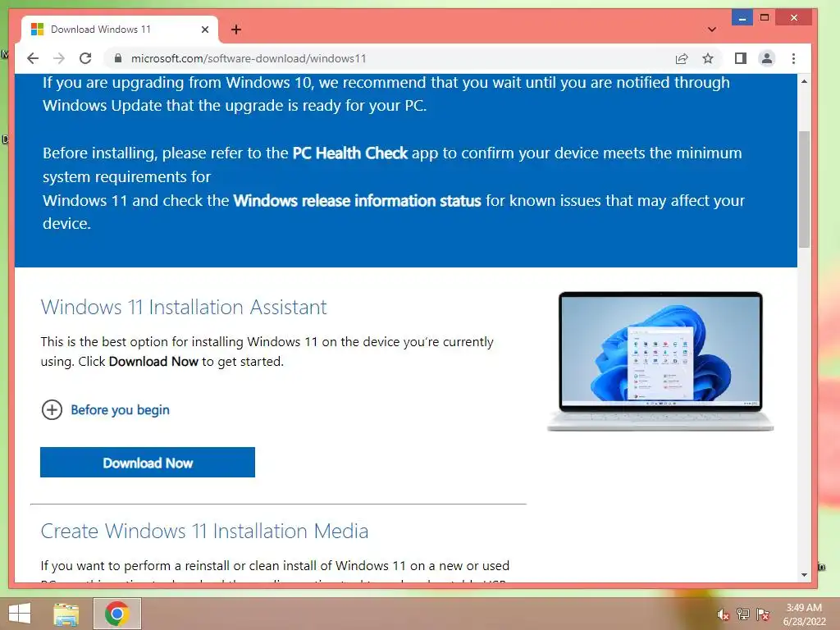Click the Download Now button
The width and height of the screenshot is (840, 630).
[x=148, y=463]
